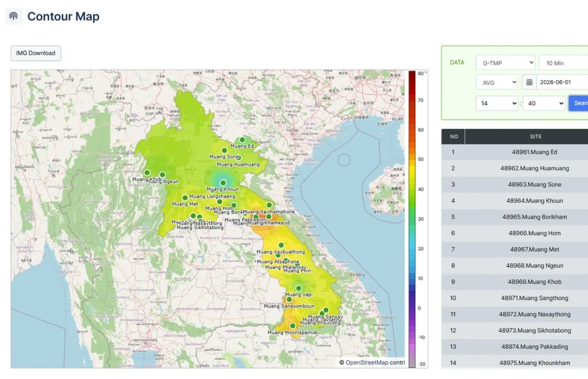
Task: Click the temperature color scale legend
Action: pos(412,219)
